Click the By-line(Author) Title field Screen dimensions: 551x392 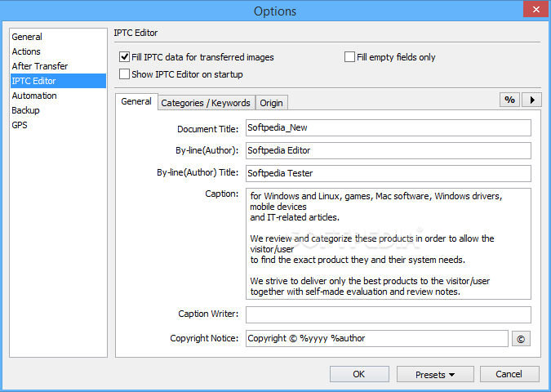click(x=389, y=173)
